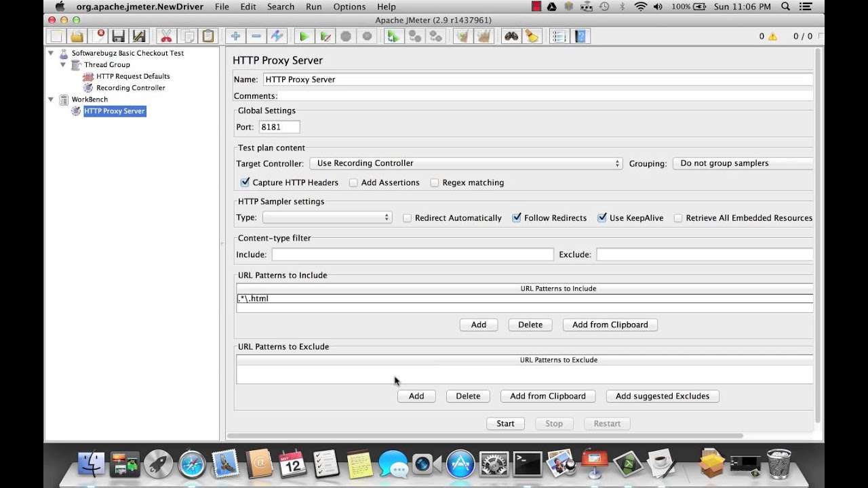Image resolution: width=868 pixels, height=488 pixels.
Task: Click Add under URL Patterns to Exclude
Action: point(416,396)
